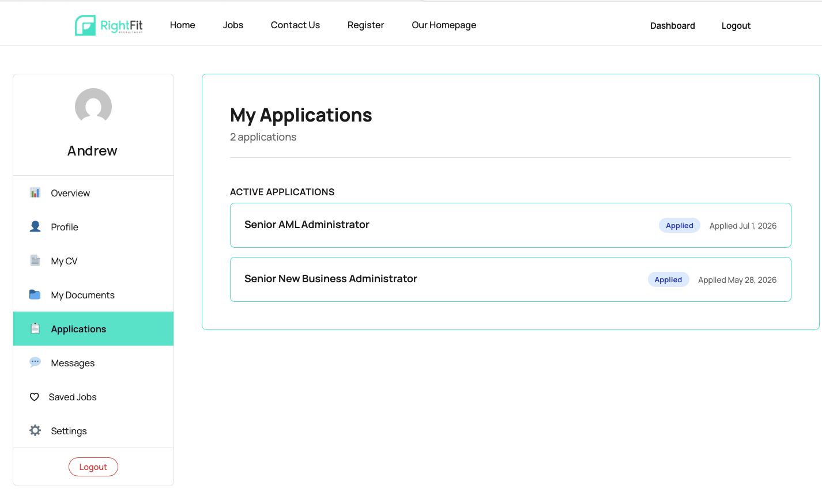The height and width of the screenshot is (504, 822).
Task: Click the Messages speech bubble icon
Action: (35, 362)
